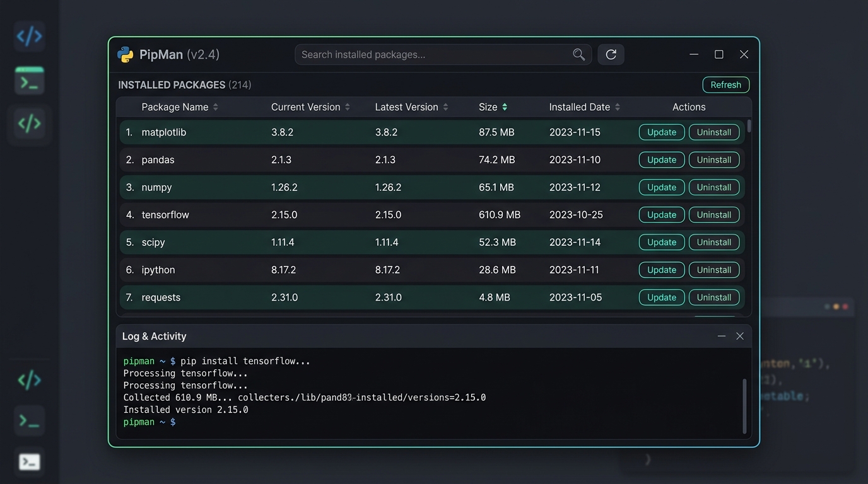
Task: Uninstall the pandas package
Action: (x=714, y=160)
